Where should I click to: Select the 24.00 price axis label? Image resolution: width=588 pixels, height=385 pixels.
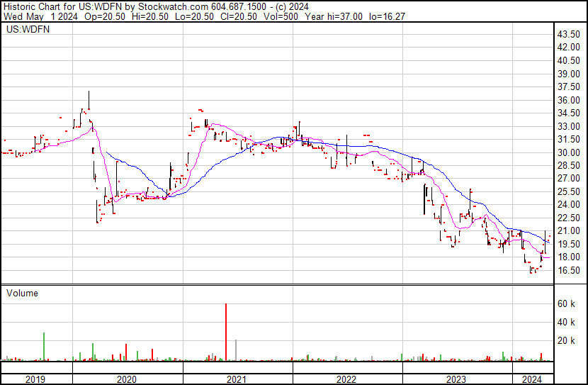click(568, 204)
